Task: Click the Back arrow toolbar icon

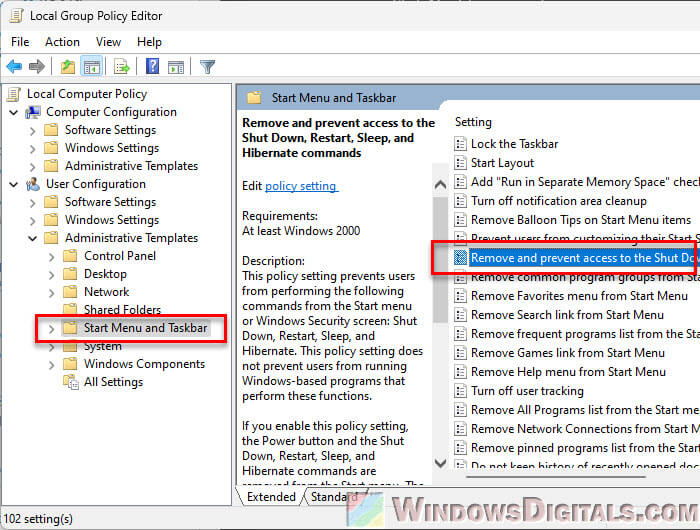Action: coord(14,67)
